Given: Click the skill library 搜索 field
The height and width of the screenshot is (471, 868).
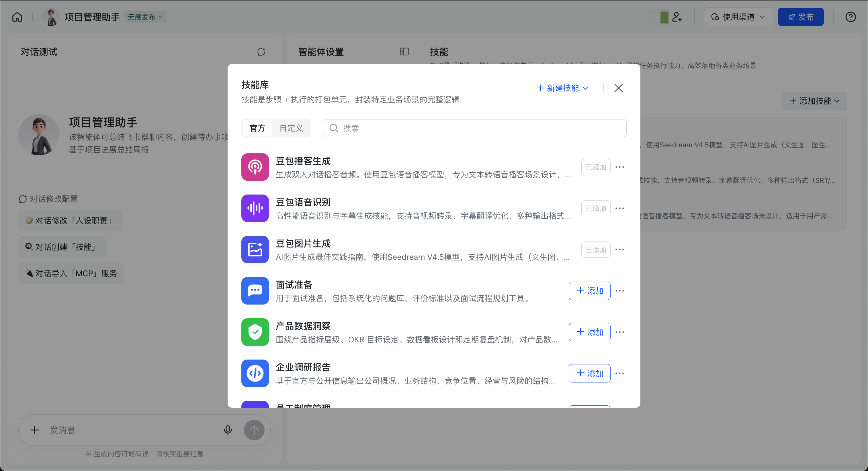Looking at the screenshot, I should 474,128.
